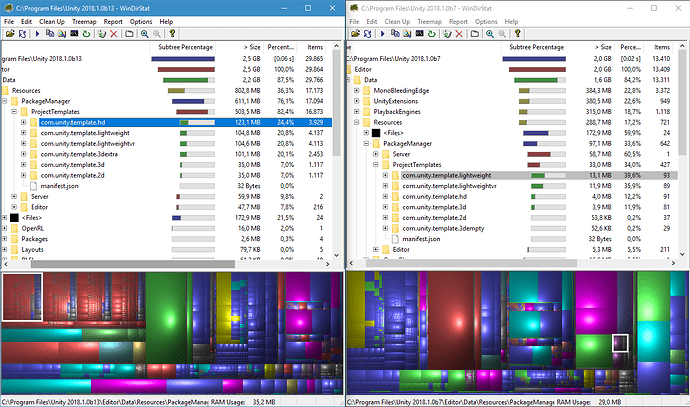The height and width of the screenshot is (407, 690).
Task: Click Explorer Here icon in left 0b13 window
Action: click(62, 33)
